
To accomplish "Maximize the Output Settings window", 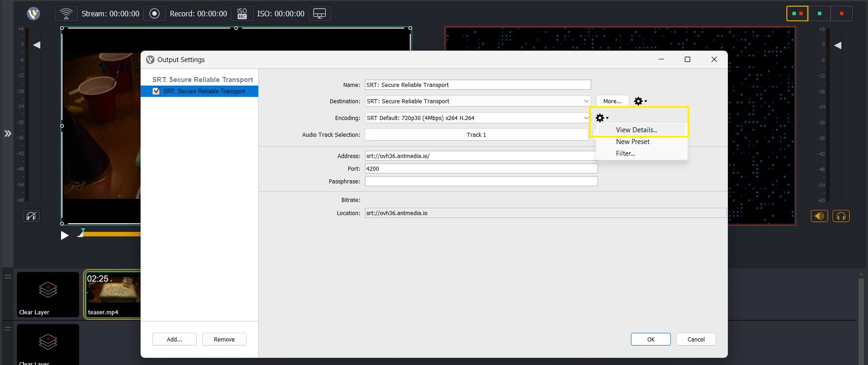I will click(x=688, y=59).
